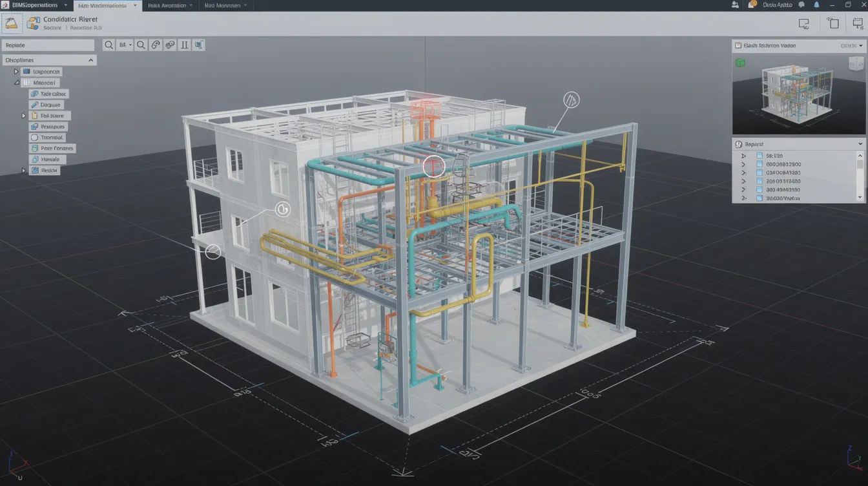Open the chat bubble icon near the bell

(802, 5)
